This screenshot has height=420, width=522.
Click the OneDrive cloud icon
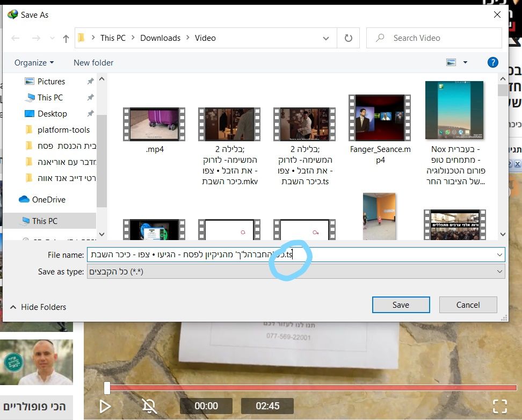(x=24, y=199)
